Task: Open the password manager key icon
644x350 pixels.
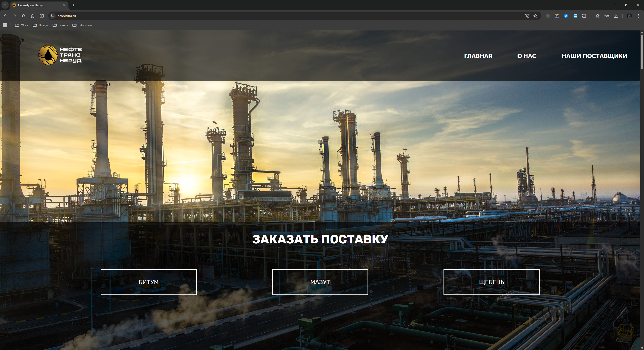Action: pyautogui.click(x=607, y=16)
